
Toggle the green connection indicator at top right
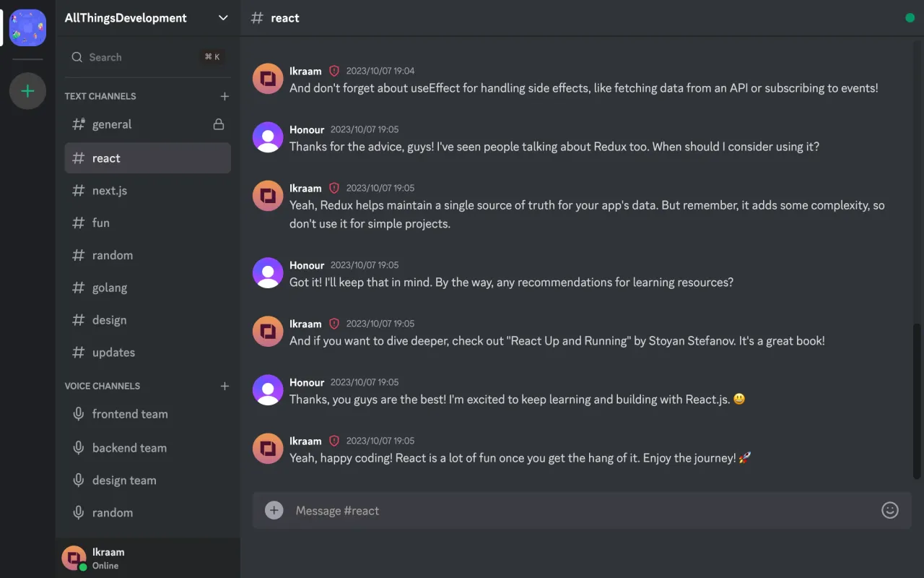[910, 17]
